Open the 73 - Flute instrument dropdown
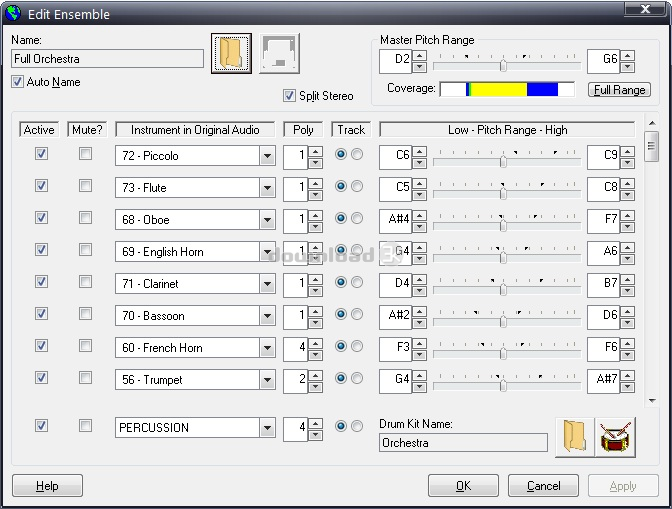672x509 pixels. pos(267,188)
